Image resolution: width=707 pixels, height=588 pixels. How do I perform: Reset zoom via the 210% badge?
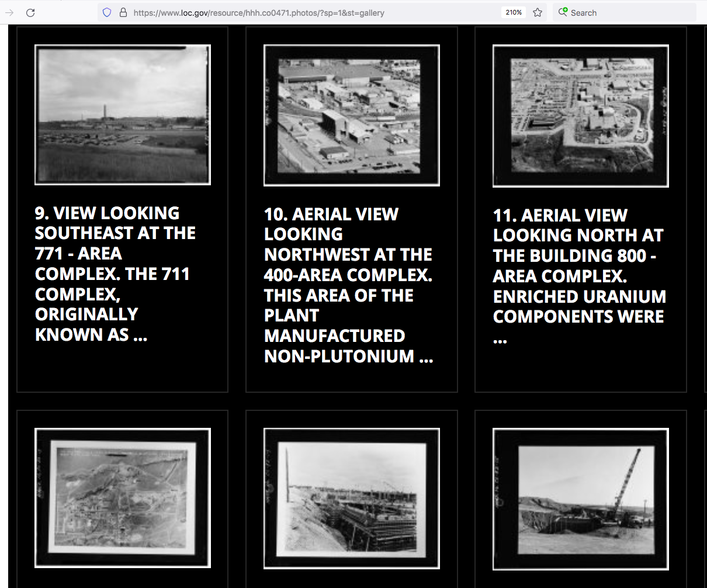[514, 12]
